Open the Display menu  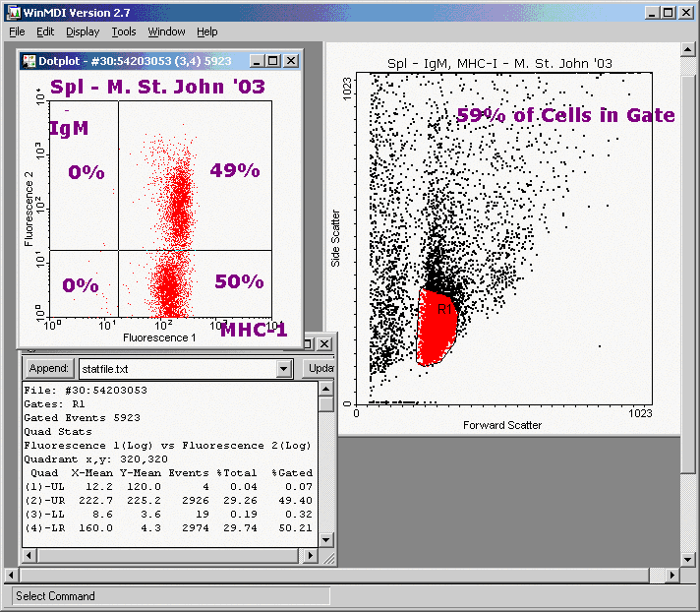[x=83, y=31]
